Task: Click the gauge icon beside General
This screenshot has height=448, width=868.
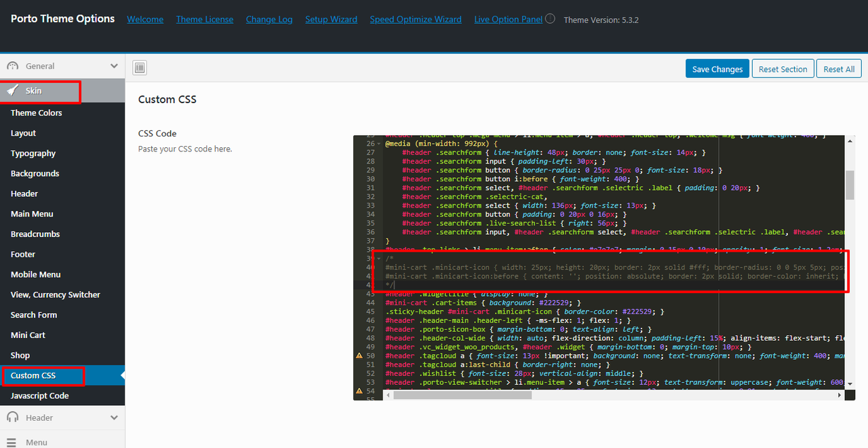Action: pyautogui.click(x=12, y=66)
